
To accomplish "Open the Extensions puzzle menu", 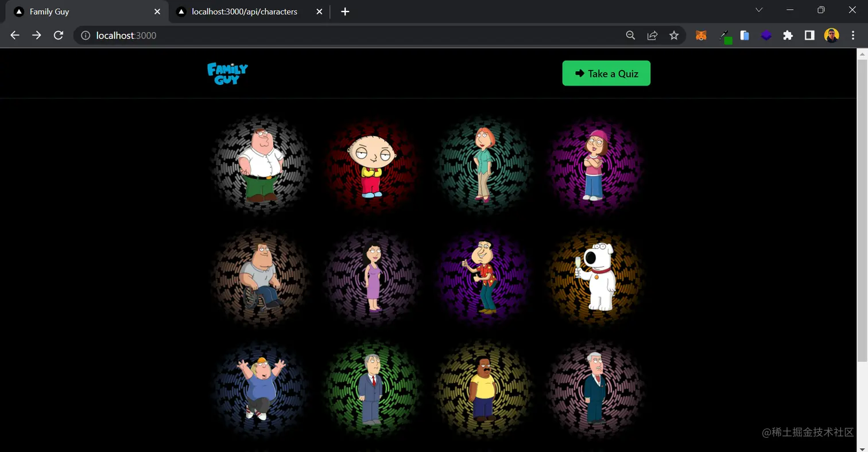I will click(788, 36).
